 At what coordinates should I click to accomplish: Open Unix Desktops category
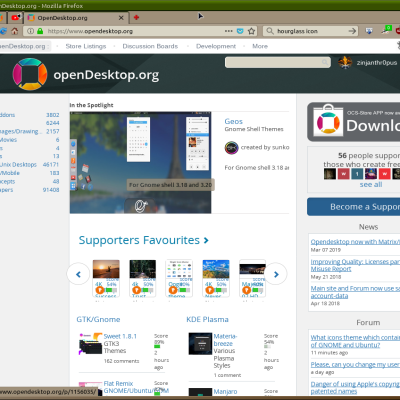(x=18, y=165)
